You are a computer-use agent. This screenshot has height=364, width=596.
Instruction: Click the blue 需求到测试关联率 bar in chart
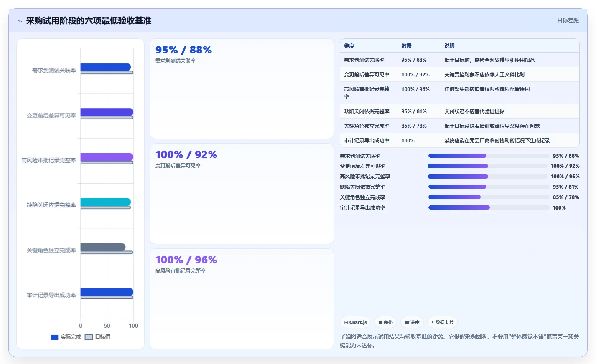pyautogui.click(x=106, y=67)
